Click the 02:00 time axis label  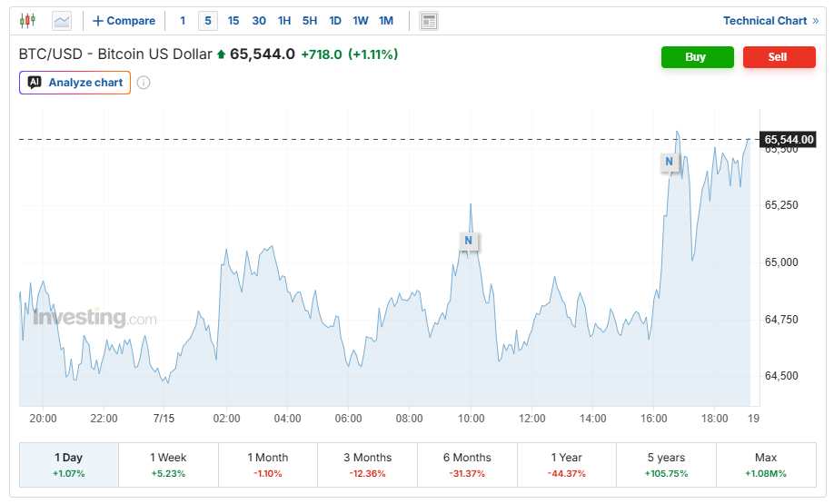click(226, 419)
